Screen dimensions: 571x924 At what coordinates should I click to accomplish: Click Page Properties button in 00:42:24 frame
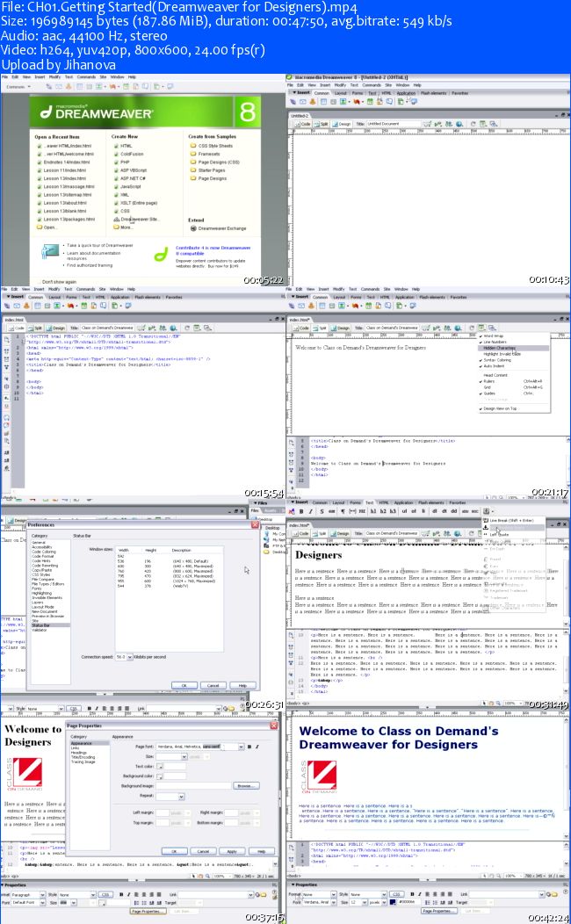coord(439,911)
